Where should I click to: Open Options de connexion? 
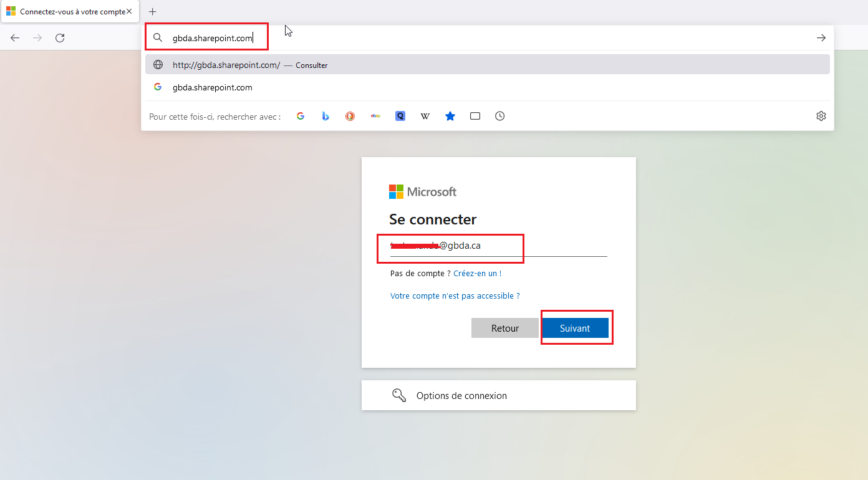coord(499,395)
